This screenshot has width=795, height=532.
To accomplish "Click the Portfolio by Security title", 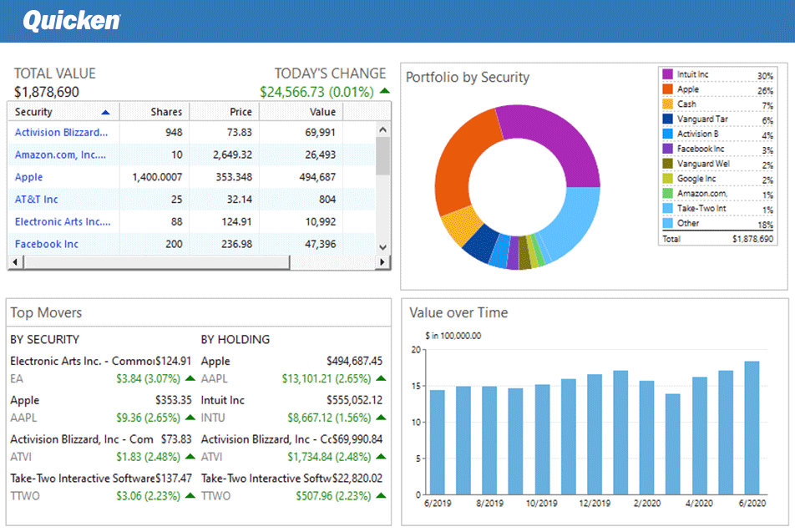I will (468, 77).
